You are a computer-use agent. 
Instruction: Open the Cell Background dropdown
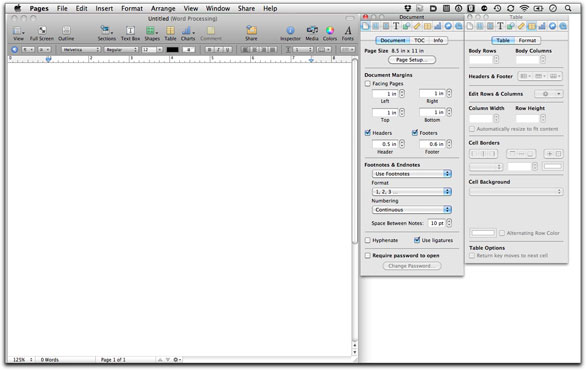pos(516,192)
